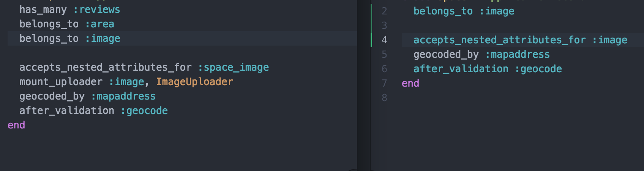Click line number 8 in gutter
Image resolution: width=644 pixels, height=171 pixels.
384,98
